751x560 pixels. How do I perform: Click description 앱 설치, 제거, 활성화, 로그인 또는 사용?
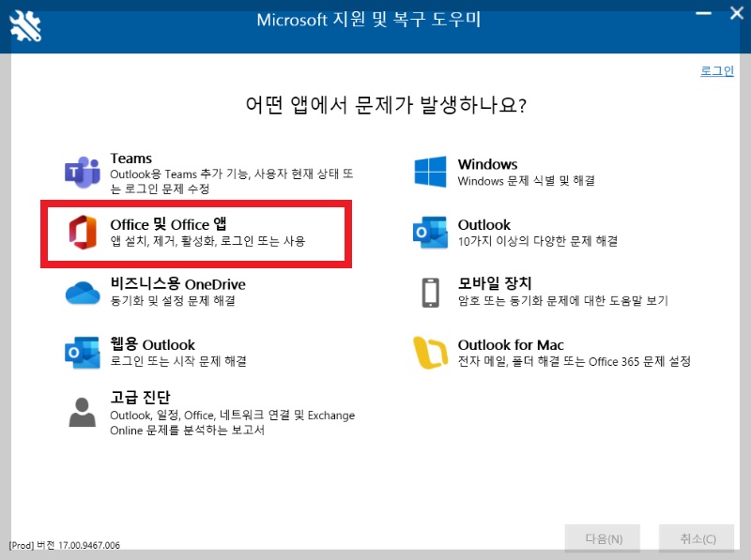click(x=207, y=241)
